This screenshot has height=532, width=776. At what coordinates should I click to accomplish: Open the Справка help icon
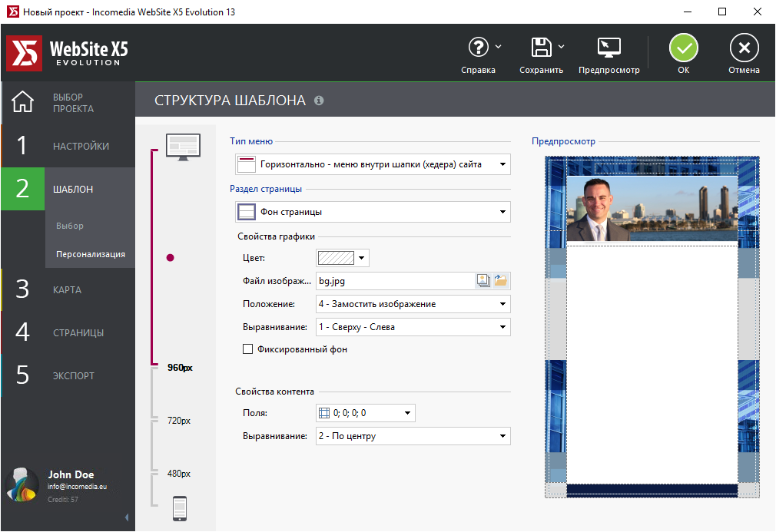(479, 48)
